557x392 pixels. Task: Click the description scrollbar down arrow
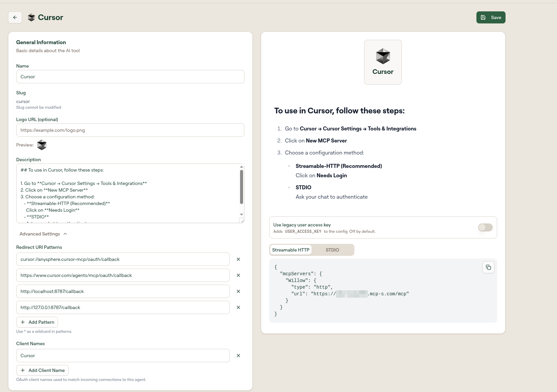tap(241, 214)
